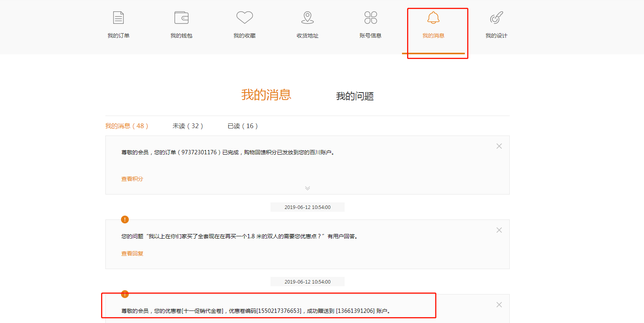Switch to the 我的问题 tab

[x=355, y=96]
